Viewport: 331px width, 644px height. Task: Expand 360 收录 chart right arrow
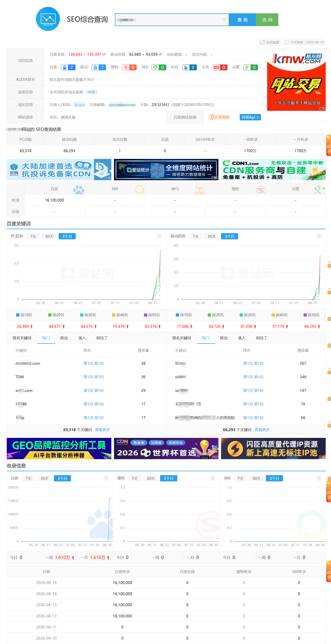coord(319,478)
